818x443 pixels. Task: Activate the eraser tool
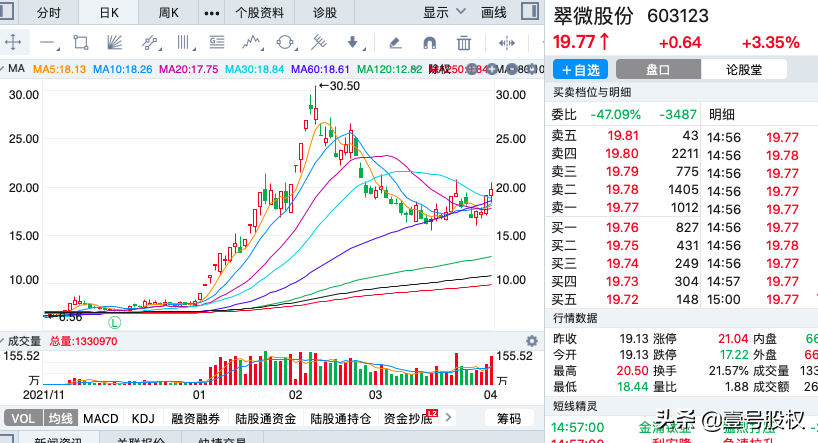click(x=395, y=43)
